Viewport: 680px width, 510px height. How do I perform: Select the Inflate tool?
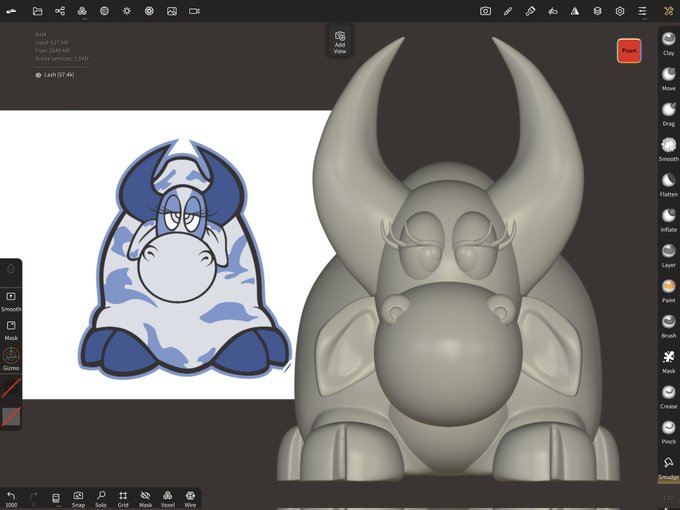pos(668,220)
